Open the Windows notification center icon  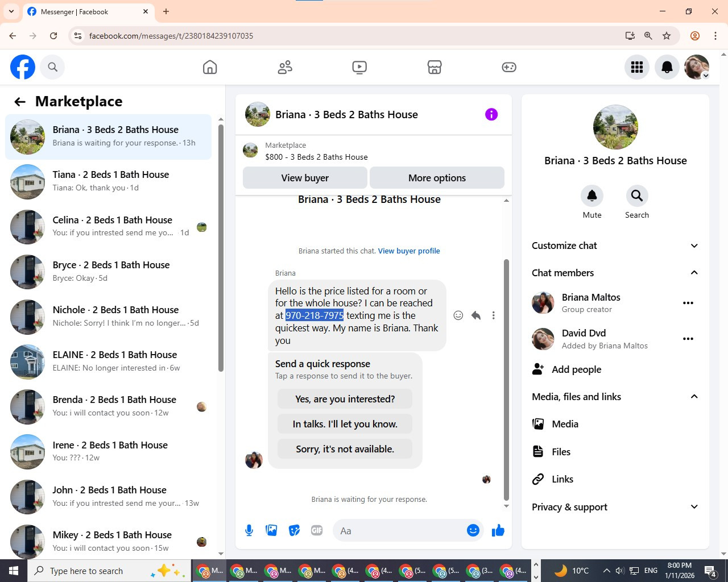(x=710, y=571)
